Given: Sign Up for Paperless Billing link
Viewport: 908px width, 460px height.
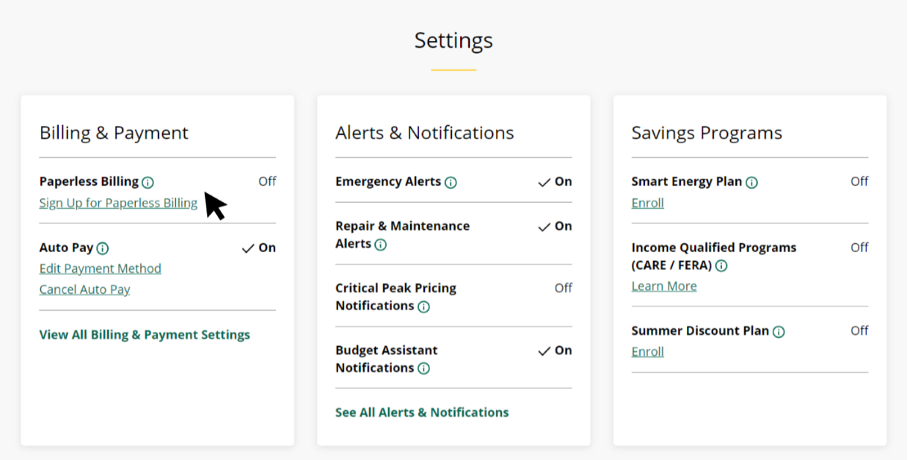Looking at the screenshot, I should coord(118,203).
